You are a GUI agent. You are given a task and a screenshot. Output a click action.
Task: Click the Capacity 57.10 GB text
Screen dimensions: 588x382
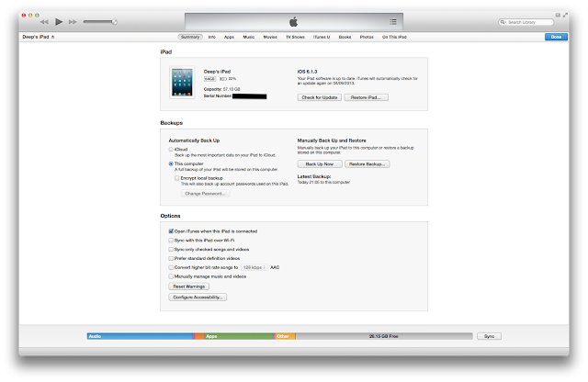point(221,89)
